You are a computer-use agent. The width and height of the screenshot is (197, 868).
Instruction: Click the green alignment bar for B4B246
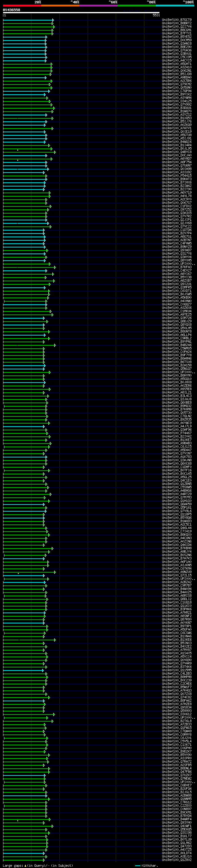click(29, 345)
